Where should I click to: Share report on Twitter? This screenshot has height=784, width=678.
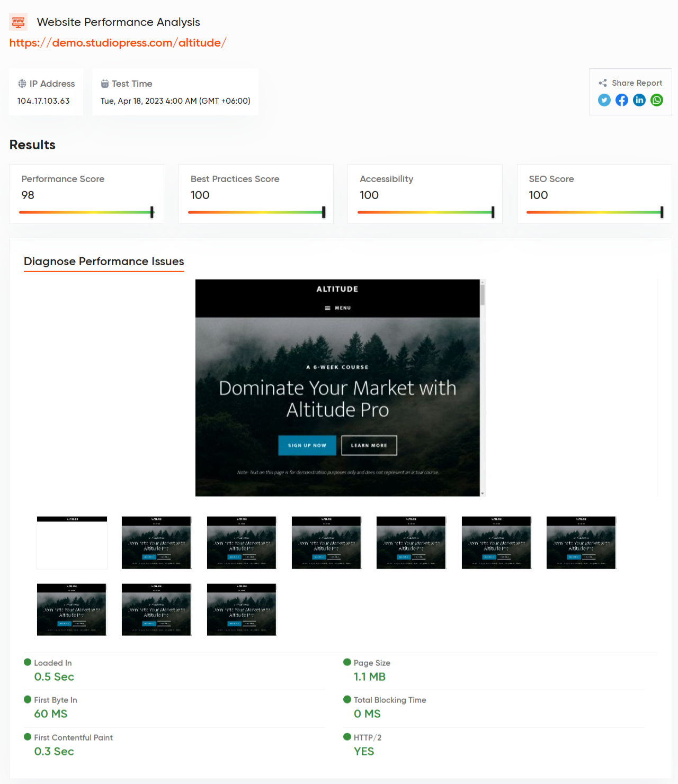[604, 100]
